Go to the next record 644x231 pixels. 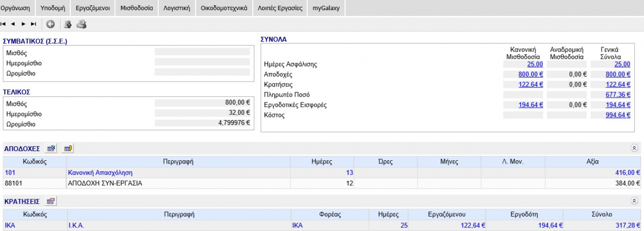[x=24, y=24]
